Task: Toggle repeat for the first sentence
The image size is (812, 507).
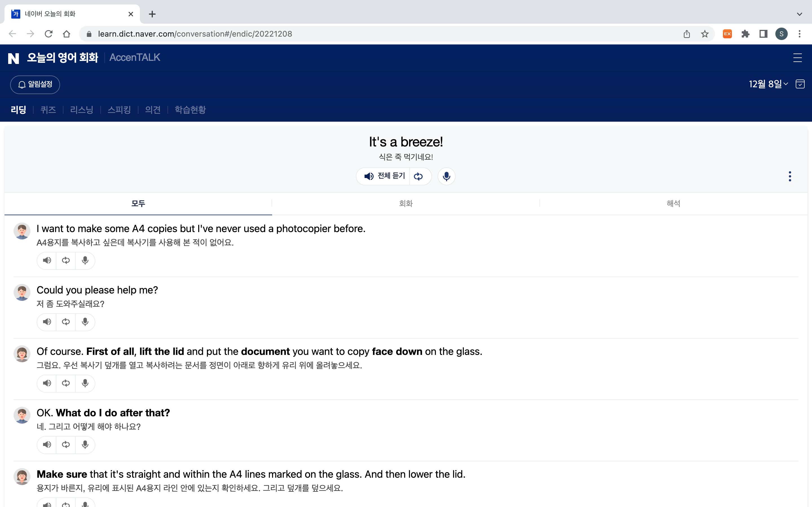Action: coord(66,261)
